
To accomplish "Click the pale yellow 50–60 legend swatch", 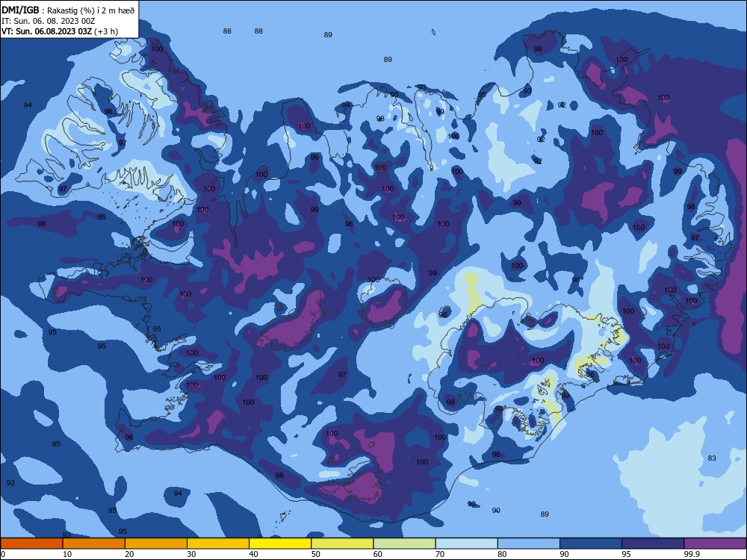I will point(343,544).
